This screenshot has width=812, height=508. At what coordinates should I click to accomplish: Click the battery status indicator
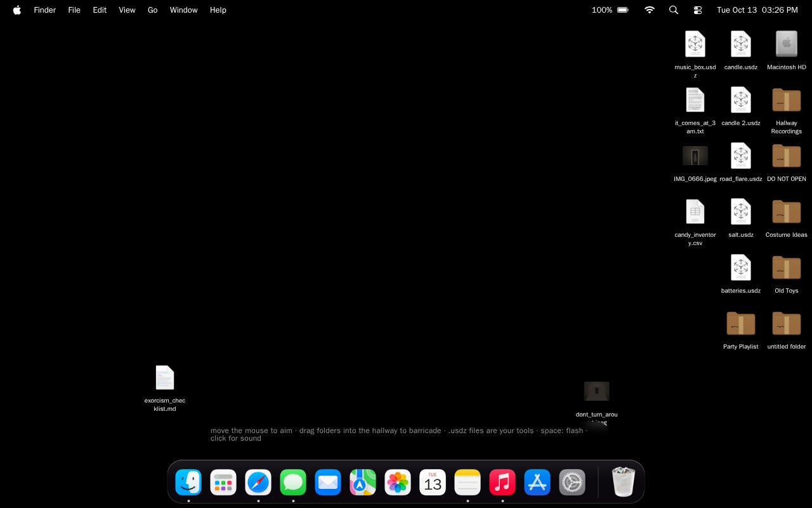point(610,10)
